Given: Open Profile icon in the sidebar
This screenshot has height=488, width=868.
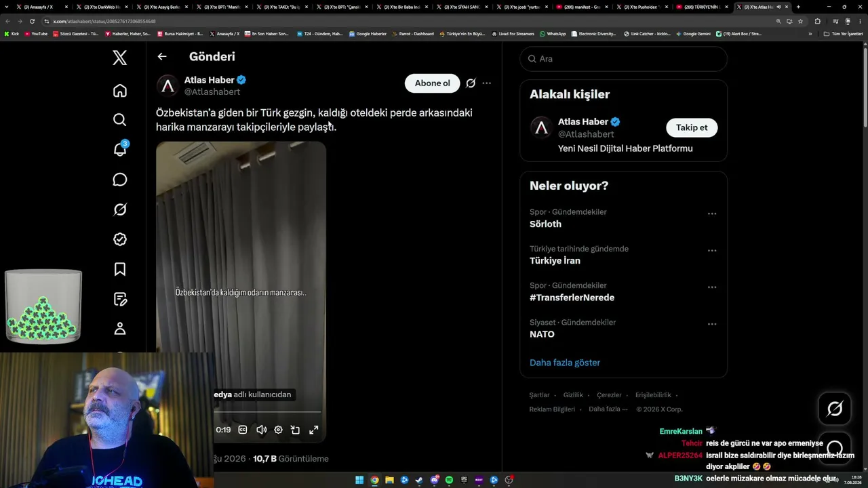Looking at the screenshot, I should point(120,329).
